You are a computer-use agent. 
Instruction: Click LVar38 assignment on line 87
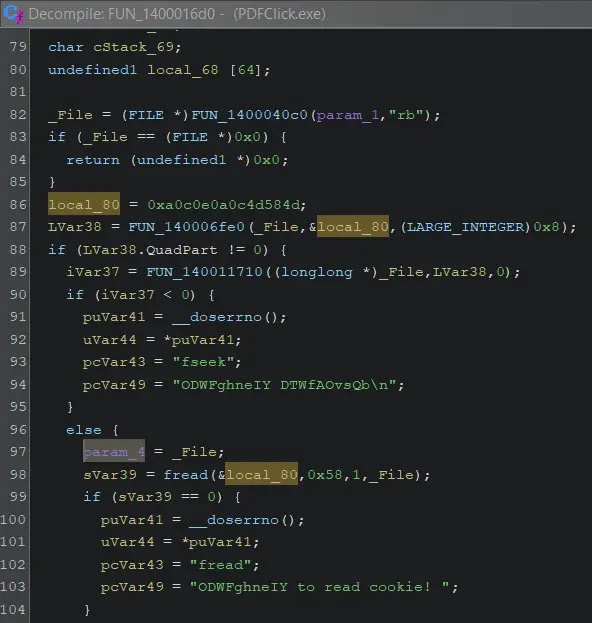point(75,227)
